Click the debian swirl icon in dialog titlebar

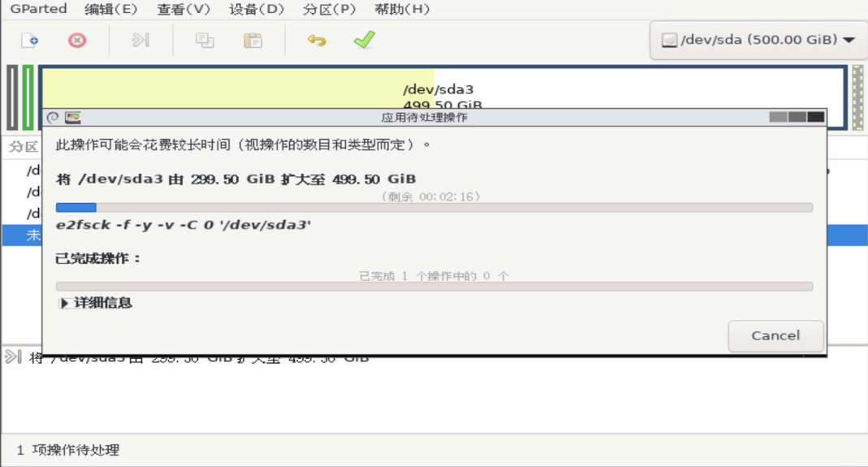(53, 118)
